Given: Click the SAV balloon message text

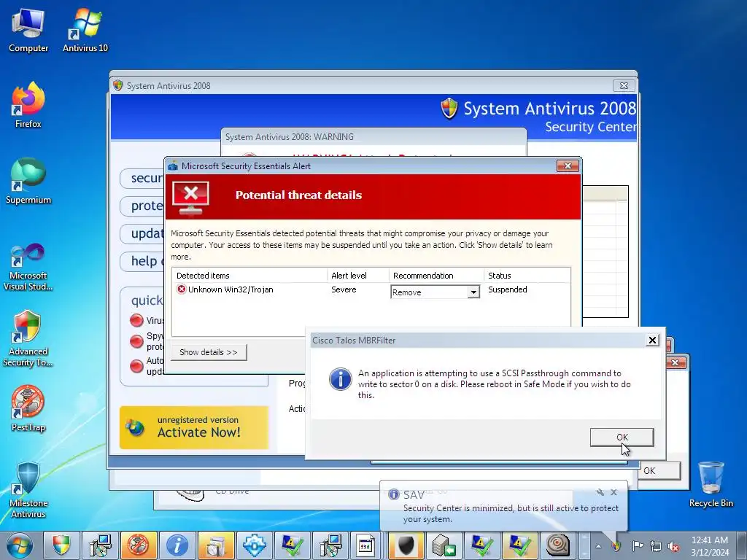Looking at the screenshot, I should (x=511, y=513).
